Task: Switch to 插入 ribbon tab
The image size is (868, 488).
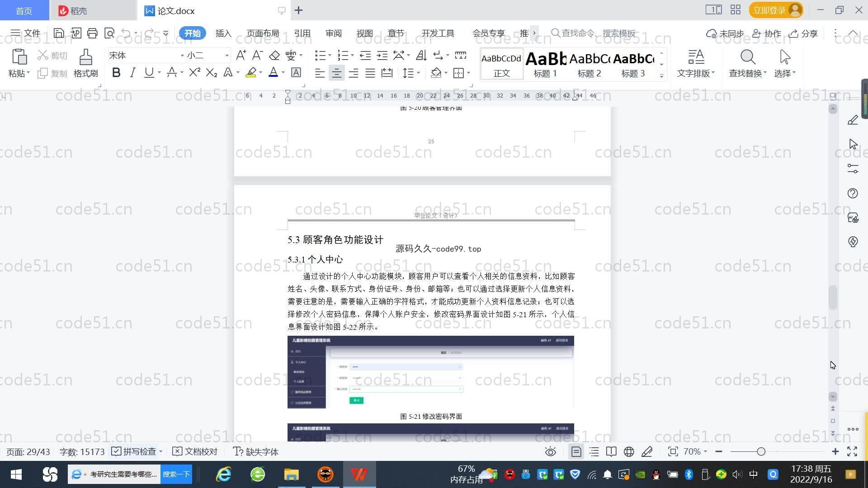Action: pyautogui.click(x=223, y=33)
